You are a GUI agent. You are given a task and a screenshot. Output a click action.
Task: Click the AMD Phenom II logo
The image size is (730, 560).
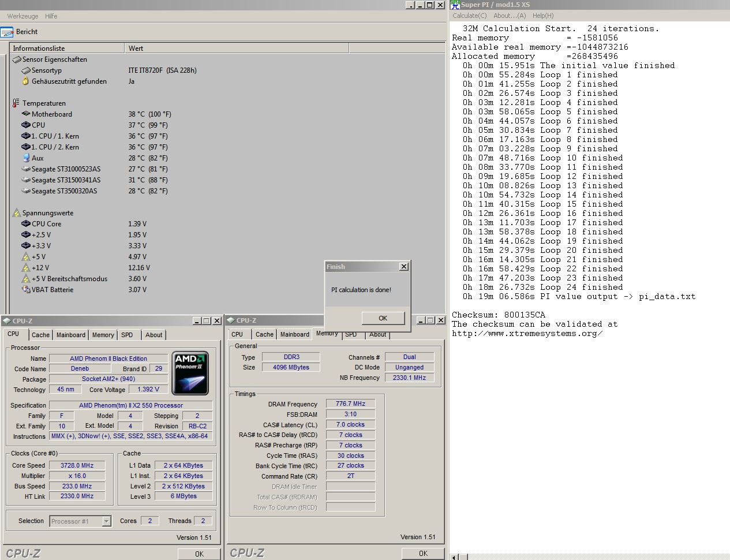point(190,373)
